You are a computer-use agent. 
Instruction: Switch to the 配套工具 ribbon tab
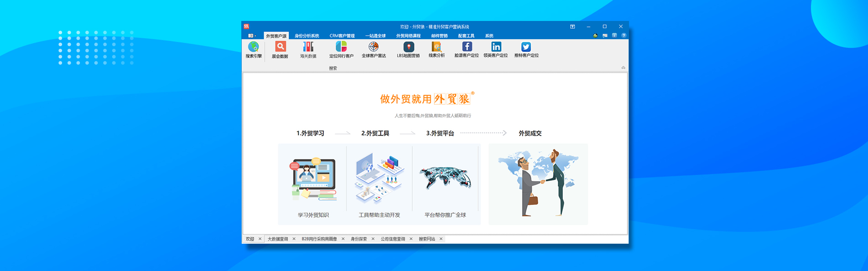coord(466,36)
